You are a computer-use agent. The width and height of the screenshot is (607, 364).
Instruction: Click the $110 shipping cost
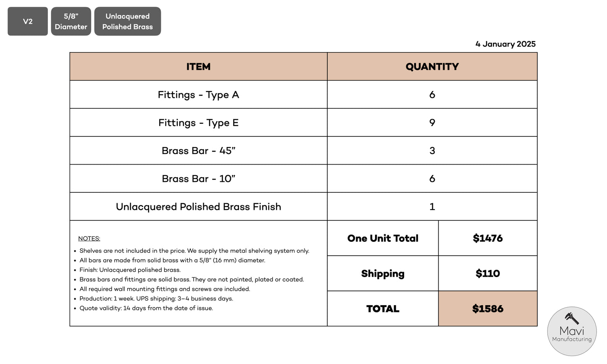(x=488, y=274)
